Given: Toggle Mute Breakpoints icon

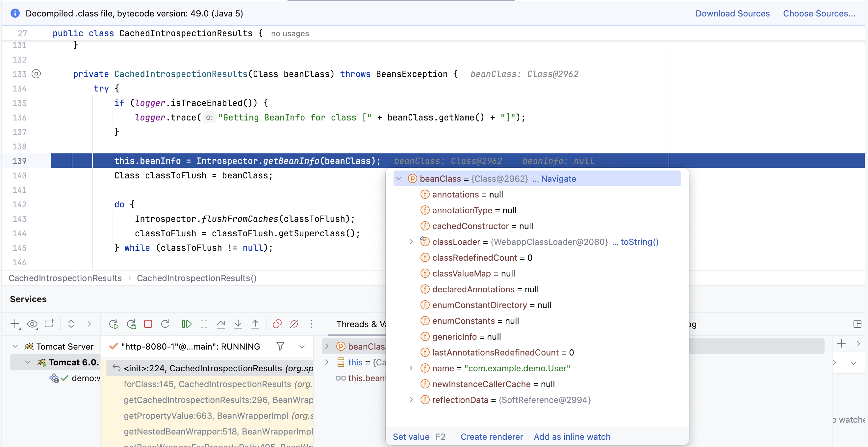Looking at the screenshot, I should tap(294, 324).
